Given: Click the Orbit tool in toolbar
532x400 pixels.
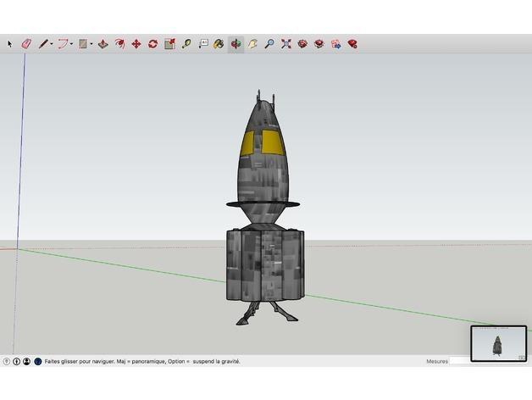Looking at the screenshot, I should point(236,44).
